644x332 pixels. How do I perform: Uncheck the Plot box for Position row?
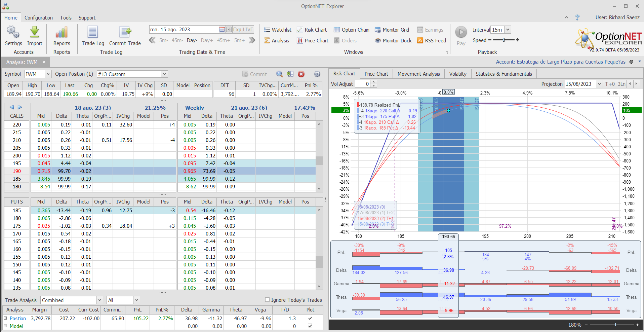[310, 318]
